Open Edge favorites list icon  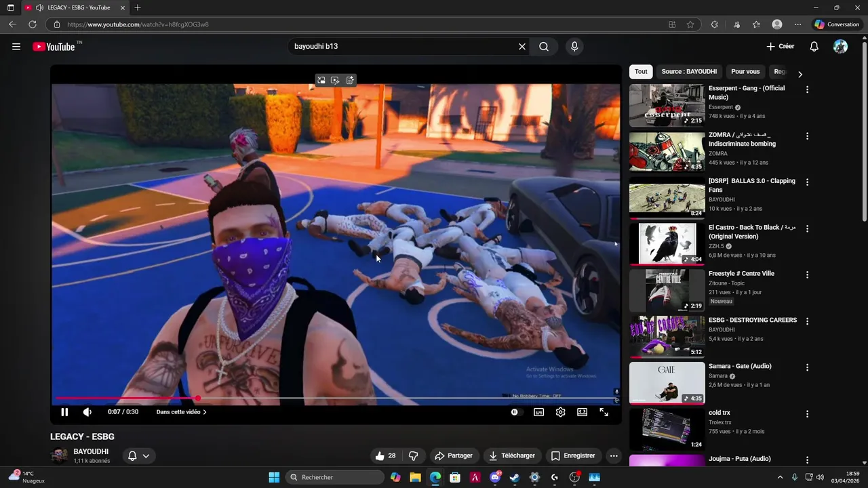[x=756, y=24]
